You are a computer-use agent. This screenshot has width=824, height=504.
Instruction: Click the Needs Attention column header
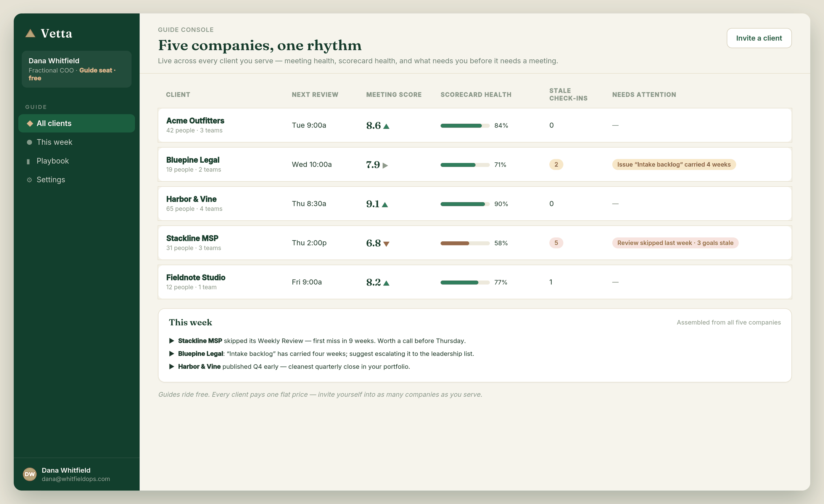(644, 95)
